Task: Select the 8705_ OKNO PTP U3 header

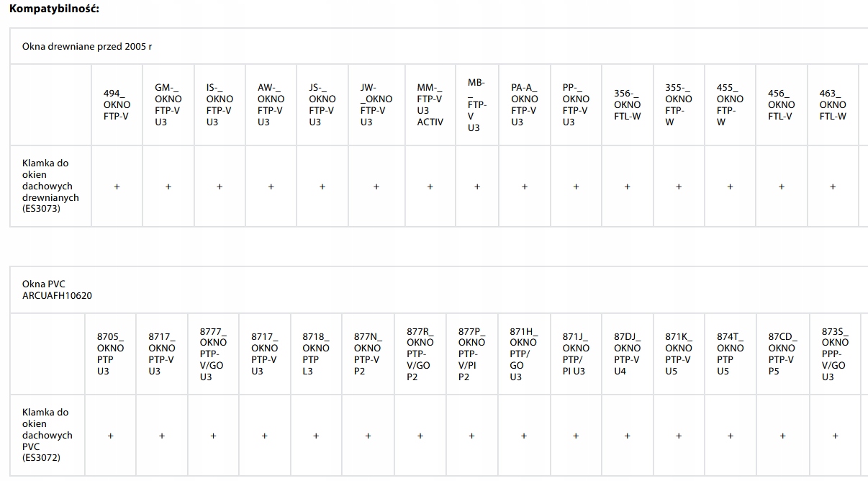Action: [110, 354]
